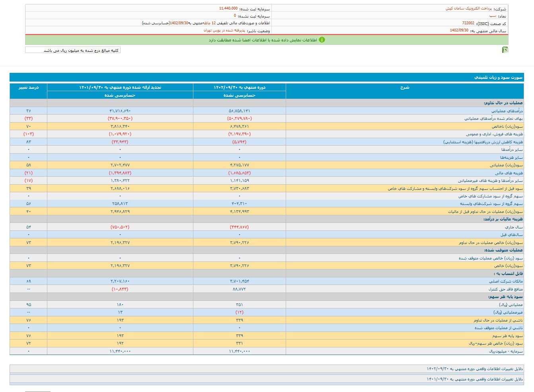
Task: Click the مالکان شرکت اصلی row label
Action: [506, 281]
